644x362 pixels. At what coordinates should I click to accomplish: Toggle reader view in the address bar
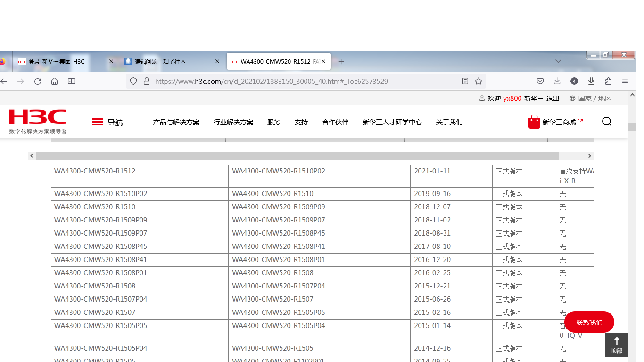coord(465,81)
